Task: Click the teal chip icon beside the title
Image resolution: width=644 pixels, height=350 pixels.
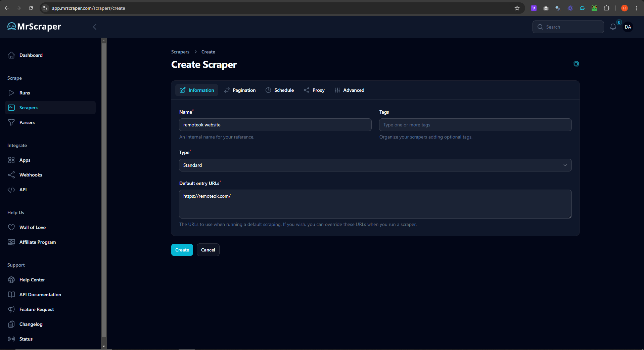Action: [x=576, y=64]
